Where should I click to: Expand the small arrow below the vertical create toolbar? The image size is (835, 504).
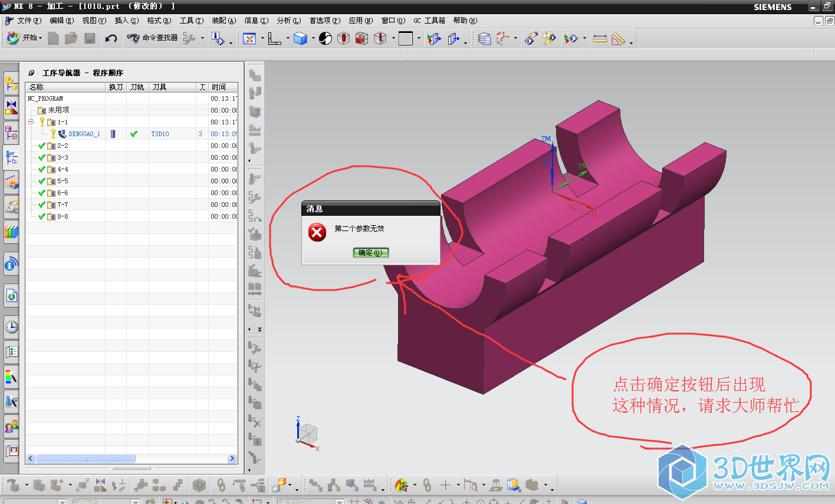coord(249,160)
